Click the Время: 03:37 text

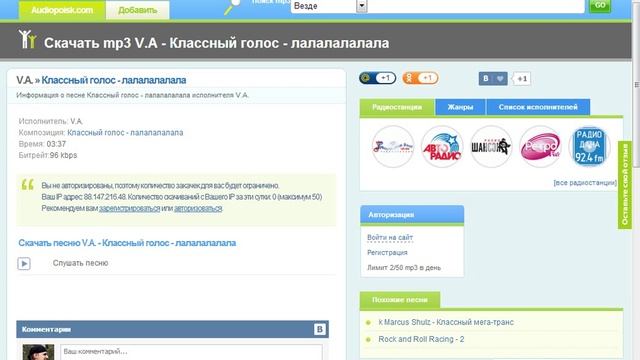coord(42,144)
